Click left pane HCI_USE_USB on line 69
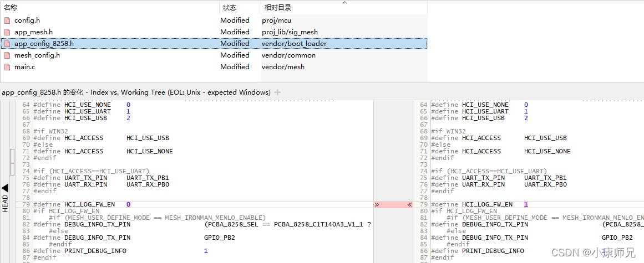The image size is (644, 263). 148,138
